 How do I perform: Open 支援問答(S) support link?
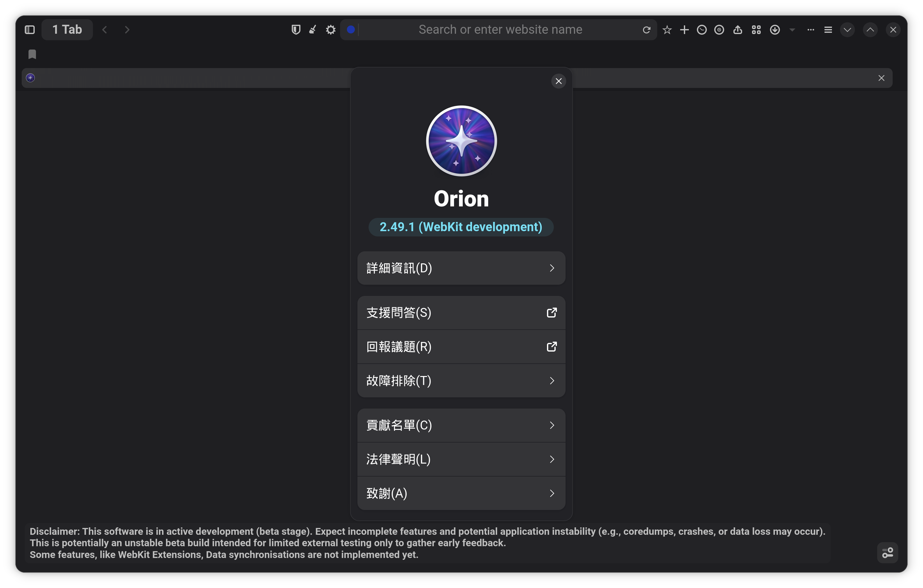point(461,313)
